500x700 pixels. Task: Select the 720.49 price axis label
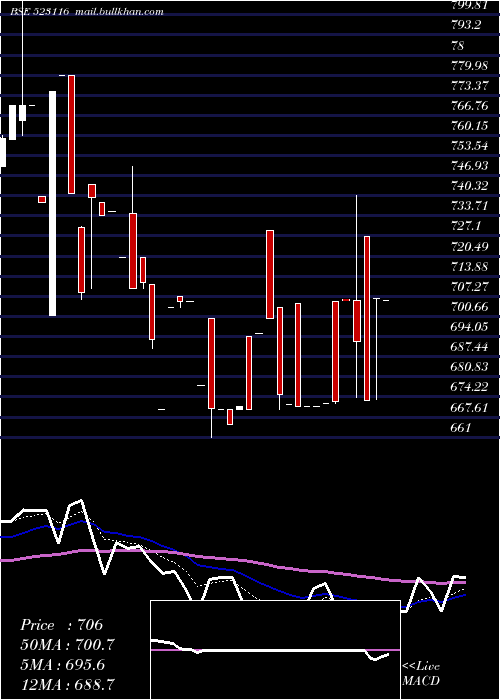[x=469, y=246]
